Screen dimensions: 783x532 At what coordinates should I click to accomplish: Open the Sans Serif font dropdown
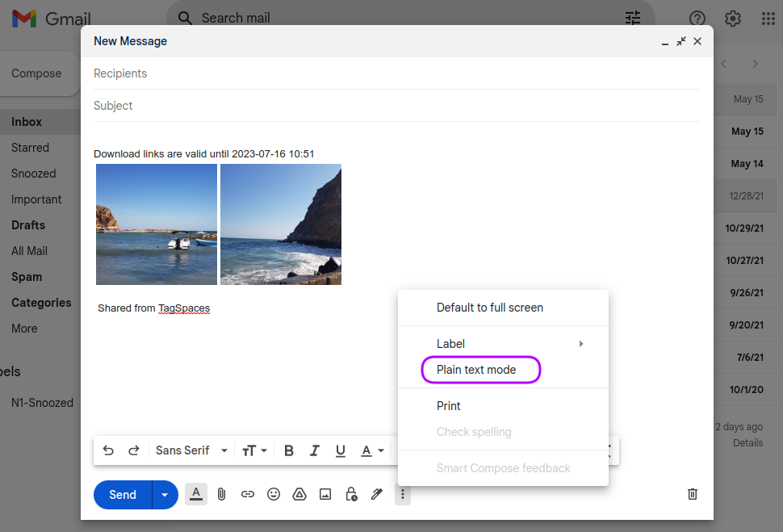(x=191, y=450)
